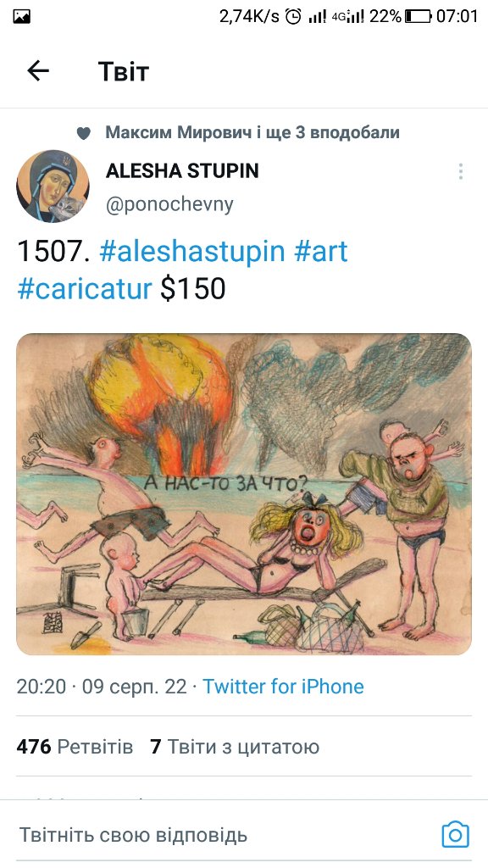The width and height of the screenshot is (488, 868).
Task: View the 7 Твіти з цитатою list
Action: pos(235,747)
